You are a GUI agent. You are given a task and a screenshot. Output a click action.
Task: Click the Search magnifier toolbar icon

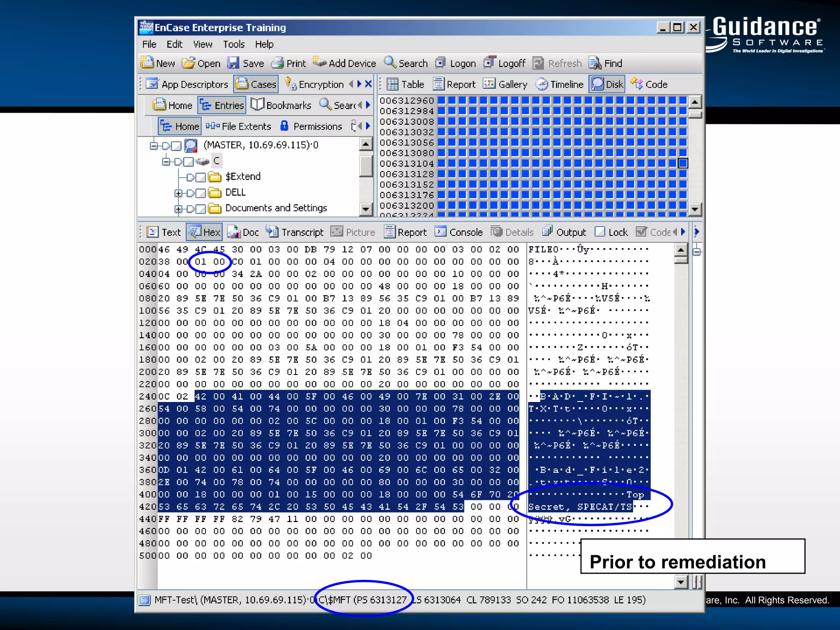390,62
